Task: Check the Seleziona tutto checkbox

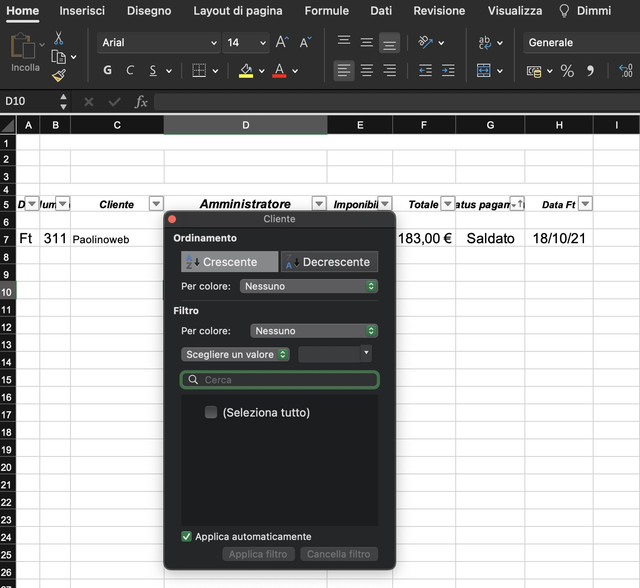Action: [x=211, y=412]
